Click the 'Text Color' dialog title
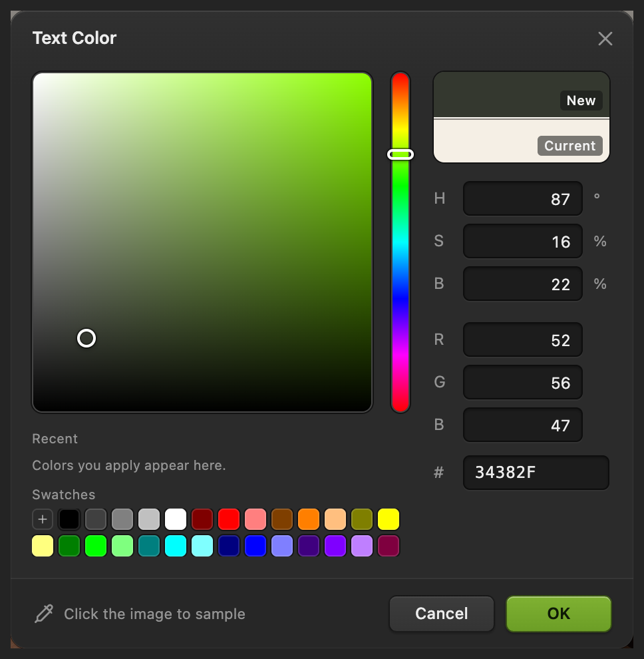Image resolution: width=644 pixels, height=659 pixels. click(x=75, y=38)
